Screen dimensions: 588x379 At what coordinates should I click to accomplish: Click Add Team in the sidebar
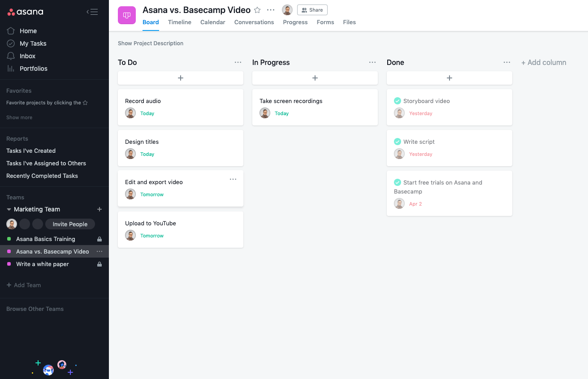pos(24,285)
